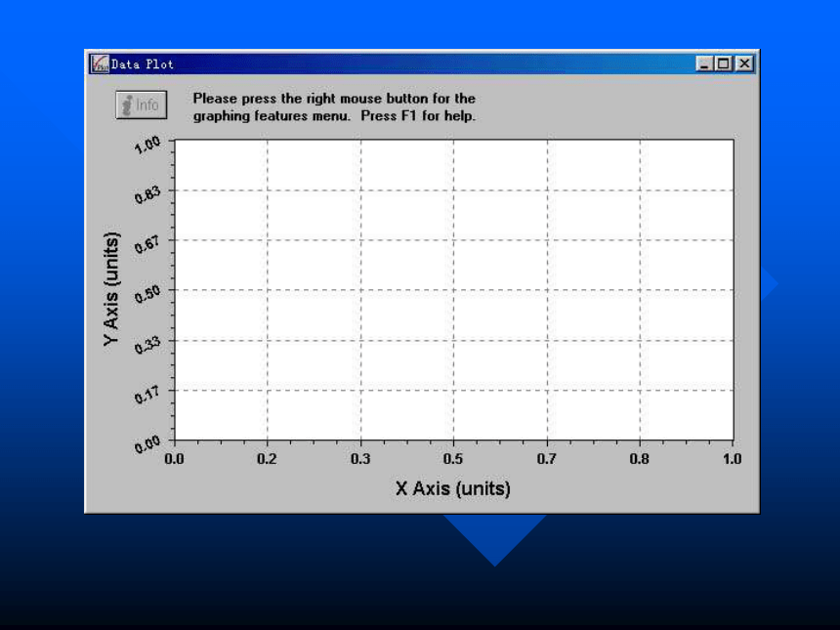
Task: Click the y-axis value 0.33
Action: point(147,345)
